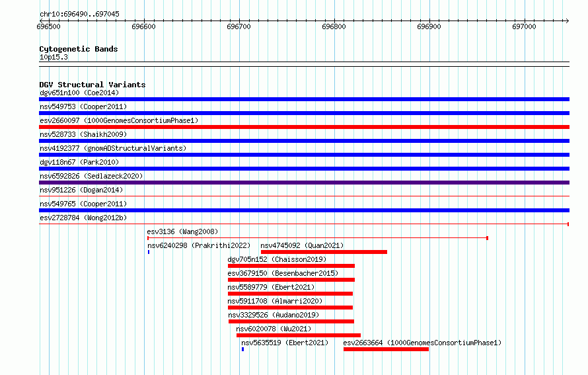The image size is (588, 375).
Task: Click ruler position 696700
Action: tap(239, 26)
